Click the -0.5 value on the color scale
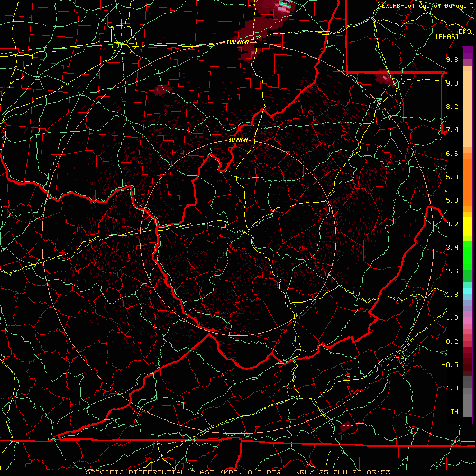 pyautogui.click(x=450, y=365)
